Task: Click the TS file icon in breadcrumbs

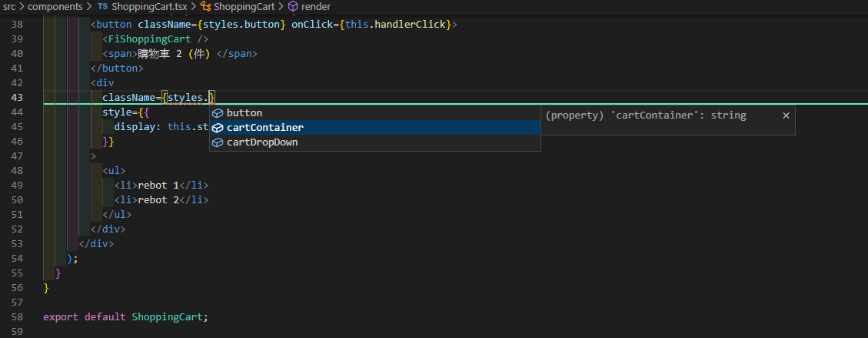Action: coord(103,6)
